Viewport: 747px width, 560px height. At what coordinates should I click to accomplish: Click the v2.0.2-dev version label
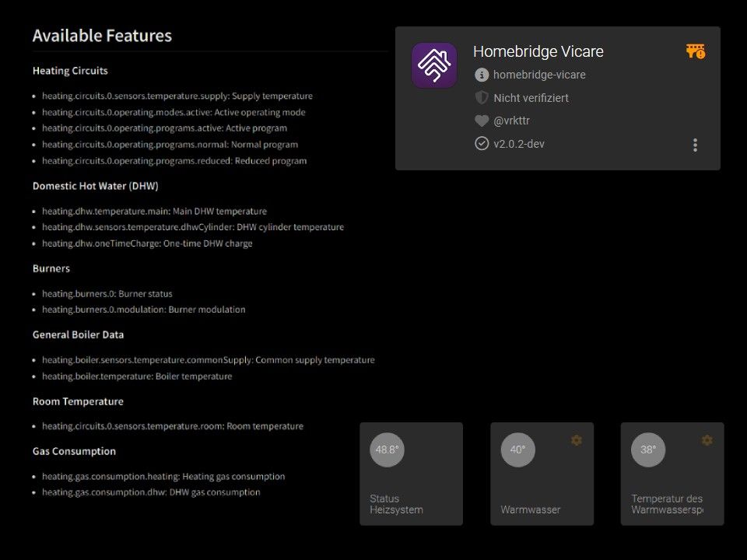point(519,144)
